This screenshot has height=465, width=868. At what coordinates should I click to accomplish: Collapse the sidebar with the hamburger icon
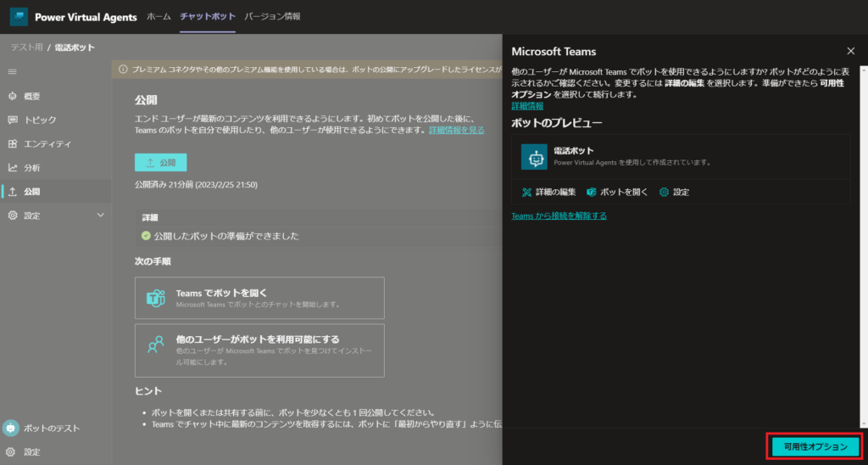(12, 72)
